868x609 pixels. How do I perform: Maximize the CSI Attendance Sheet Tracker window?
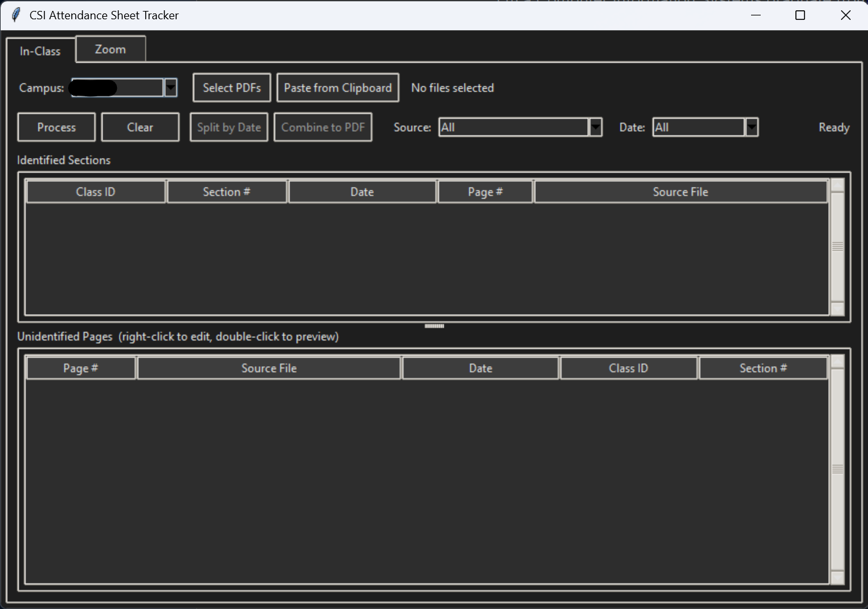800,15
